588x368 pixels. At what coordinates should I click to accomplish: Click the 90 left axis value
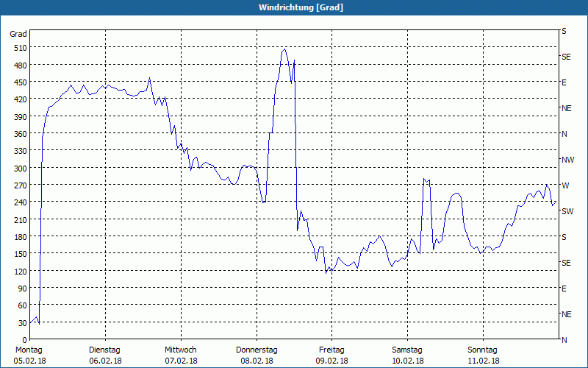tap(23, 289)
